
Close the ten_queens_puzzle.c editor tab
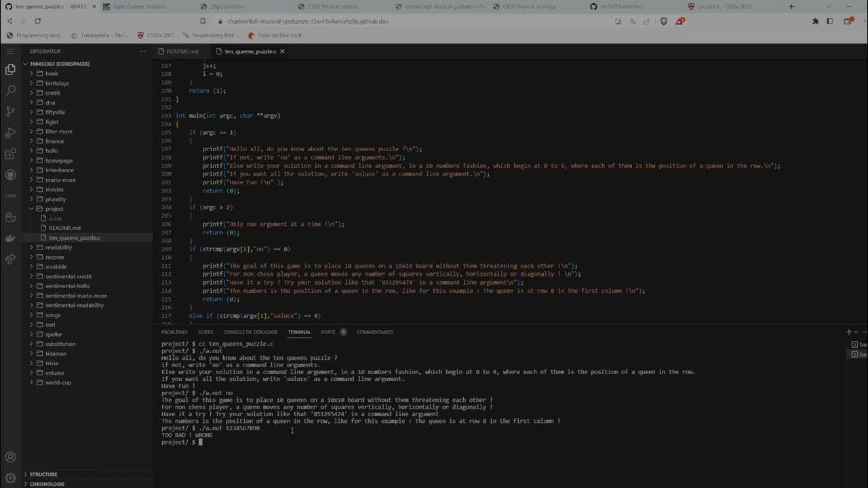(x=282, y=51)
